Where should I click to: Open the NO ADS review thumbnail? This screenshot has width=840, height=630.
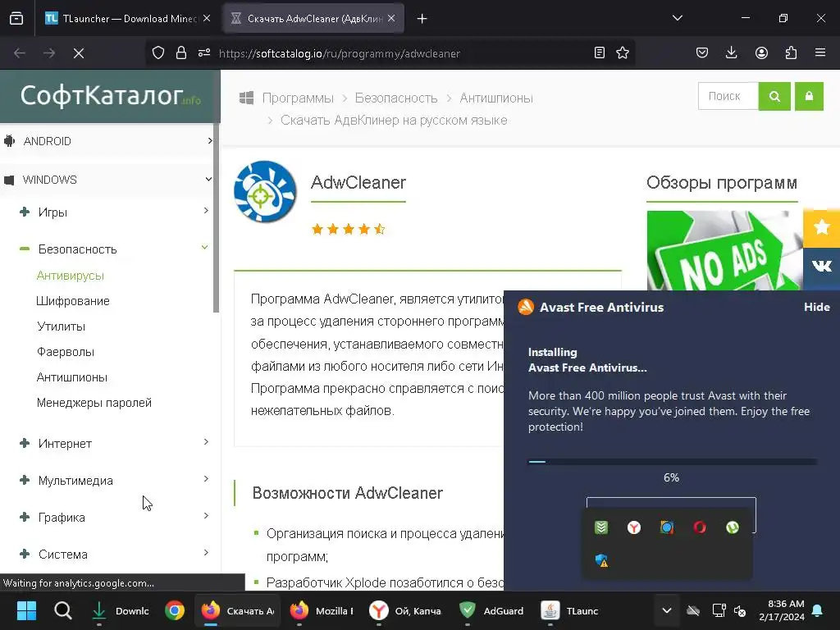tap(725, 251)
